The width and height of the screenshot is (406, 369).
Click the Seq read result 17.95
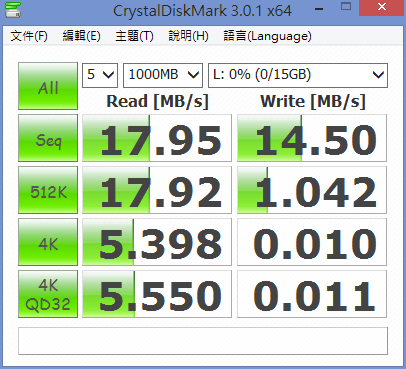(157, 138)
